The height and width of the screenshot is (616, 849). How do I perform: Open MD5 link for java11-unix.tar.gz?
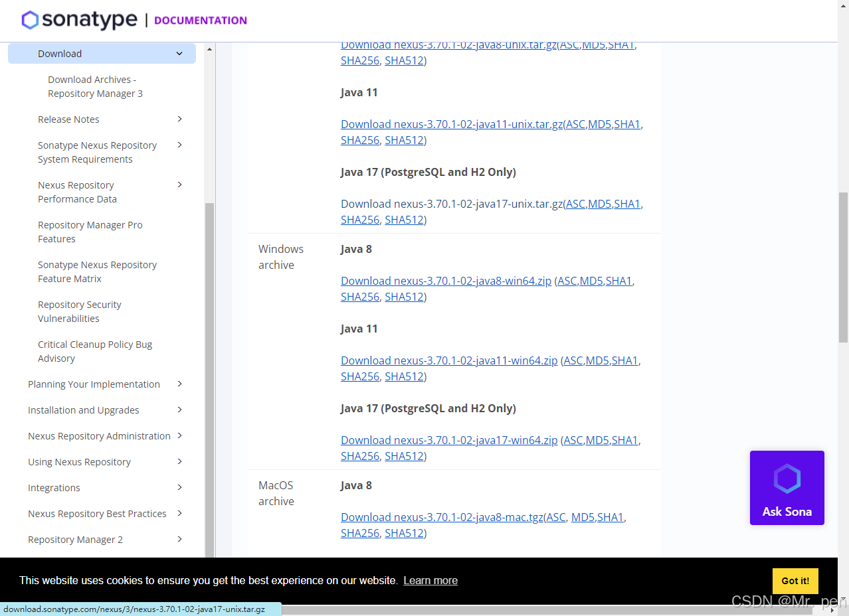click(x=600, y=124)
